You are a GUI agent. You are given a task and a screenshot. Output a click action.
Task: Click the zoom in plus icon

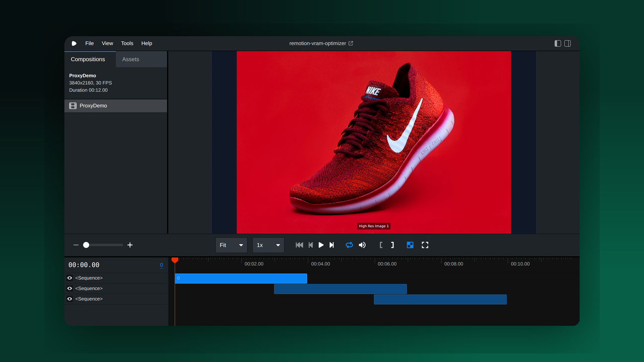tap(130, 245)
